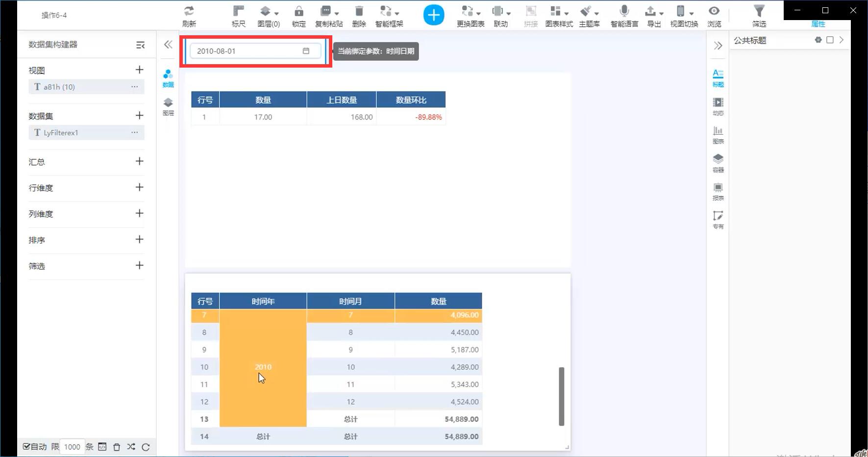Switch to the 图层 side tab

point(168,106)
